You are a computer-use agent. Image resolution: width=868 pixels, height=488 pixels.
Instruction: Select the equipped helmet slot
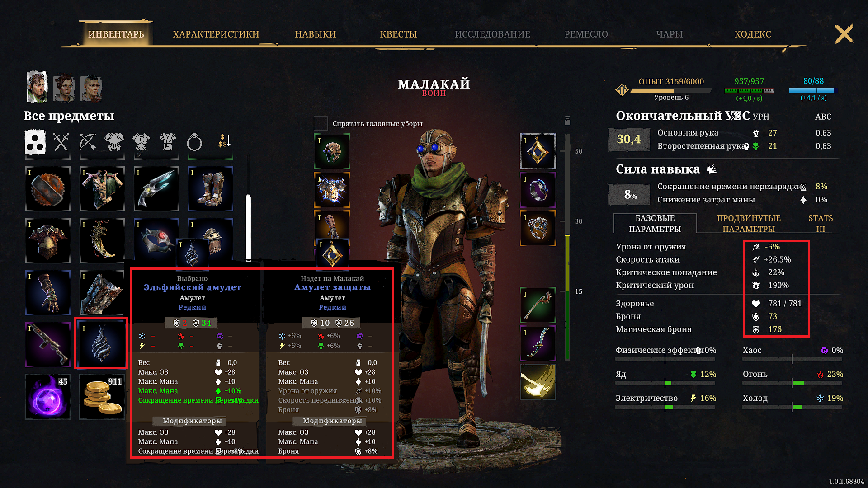click(332, 151)
